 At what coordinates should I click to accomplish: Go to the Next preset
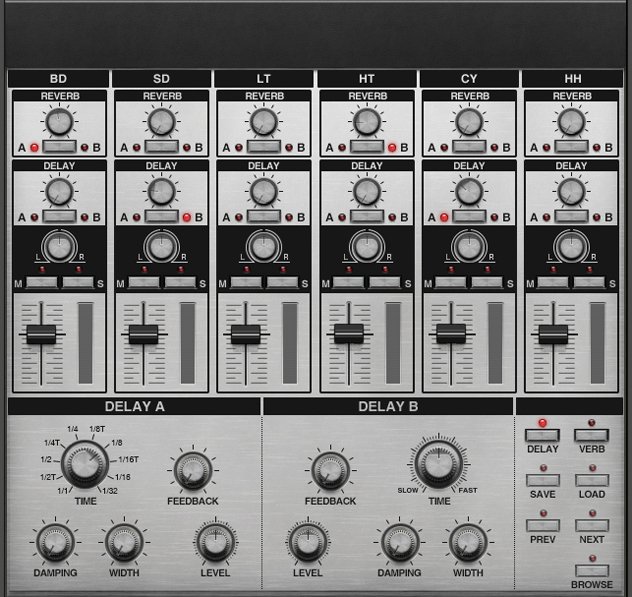pos(591,525)
